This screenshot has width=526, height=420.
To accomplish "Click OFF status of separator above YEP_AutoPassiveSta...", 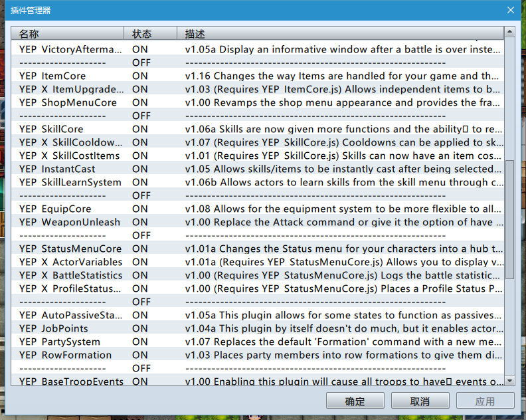I will tap(141, 302).
